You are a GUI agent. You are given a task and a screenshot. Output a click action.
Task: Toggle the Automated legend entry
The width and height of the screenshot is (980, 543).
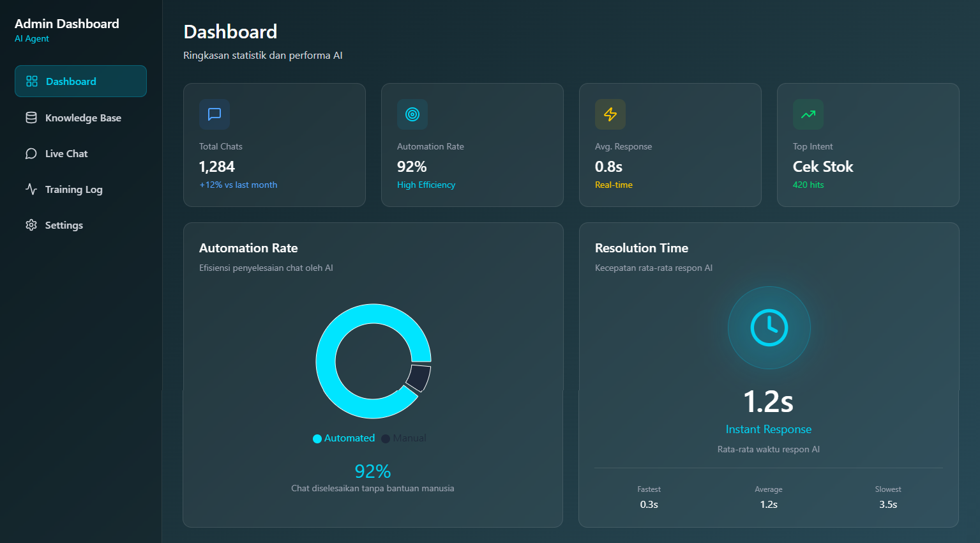(x=343, y=438)
